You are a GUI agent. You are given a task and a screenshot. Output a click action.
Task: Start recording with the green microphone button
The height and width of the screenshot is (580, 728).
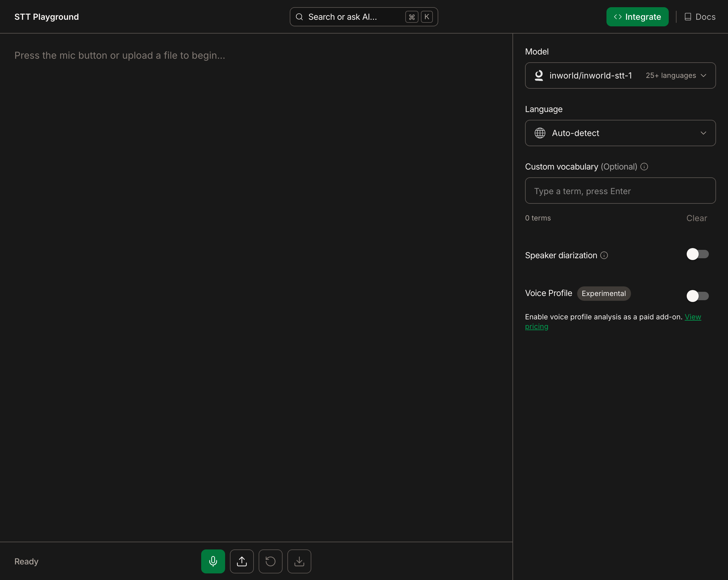213,561
